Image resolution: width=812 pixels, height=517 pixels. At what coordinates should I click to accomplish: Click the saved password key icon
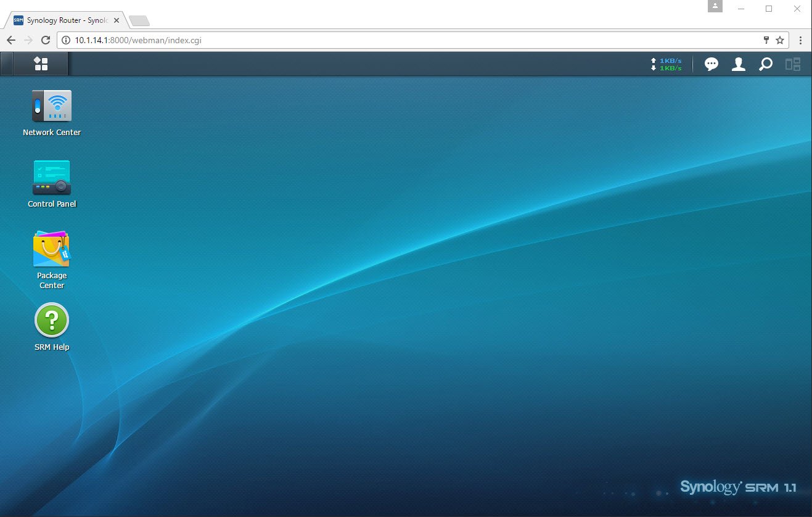click(766, 40)
